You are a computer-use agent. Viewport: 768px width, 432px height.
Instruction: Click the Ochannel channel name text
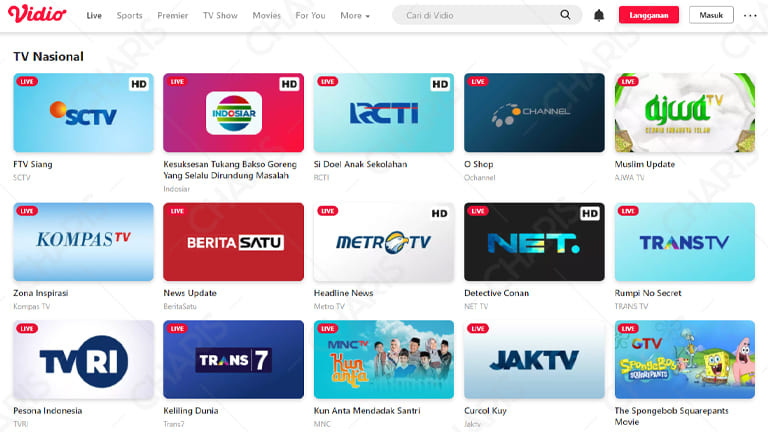pyautogui.click(x=480, y=177)
